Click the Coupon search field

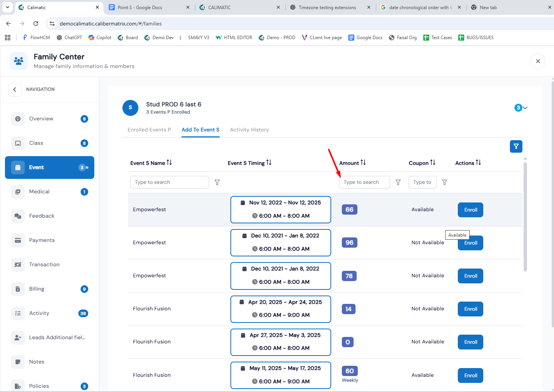(x=422, y=182)
